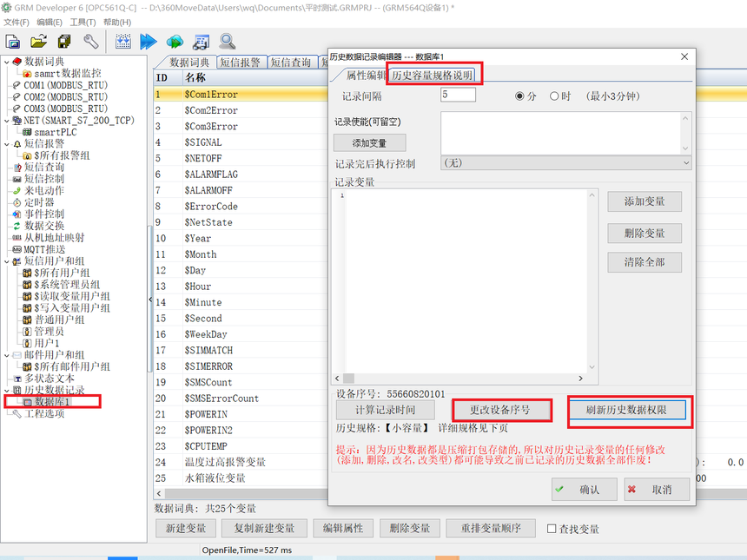
Task: Collapse the 短信用户和组 tree node
Action: [x=7, y=261]
